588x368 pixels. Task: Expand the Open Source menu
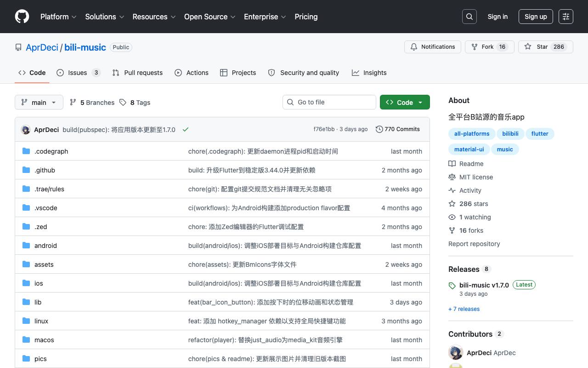(x=210, y=17)
